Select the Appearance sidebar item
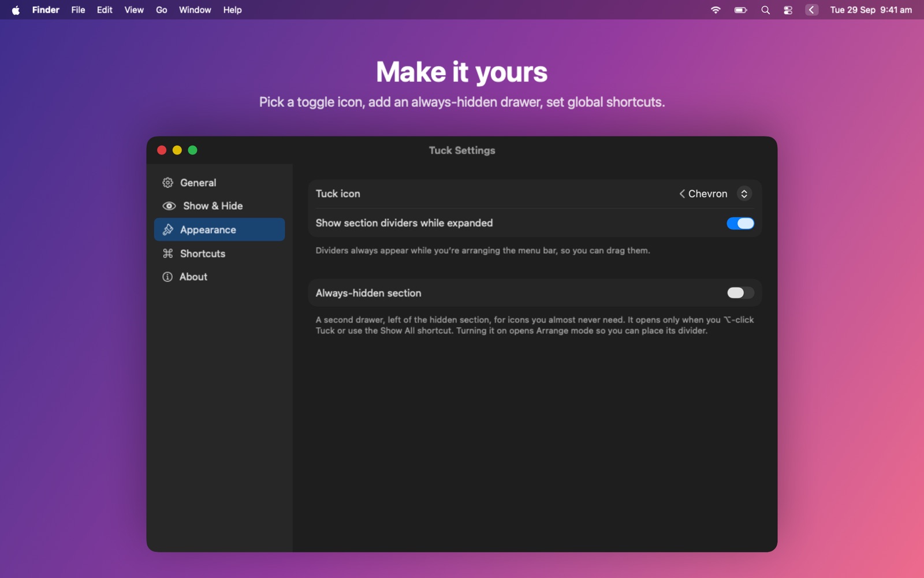 (x=219, y=229)
